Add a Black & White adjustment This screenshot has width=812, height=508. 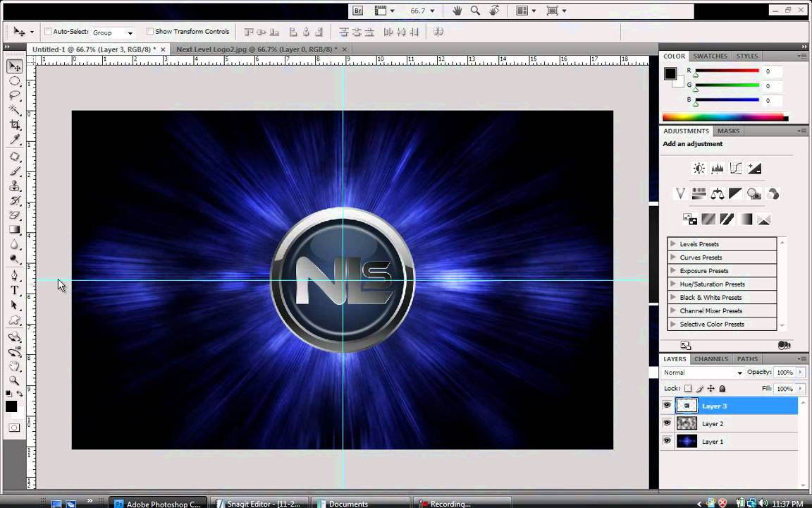pos(735,194)
